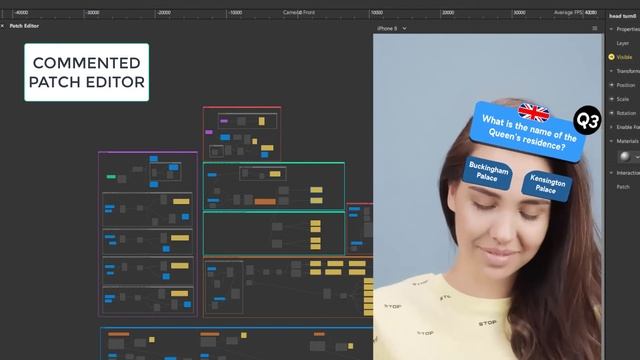Select the orange patch in upper green group
Image resolution: width=640 pixels, height=360 pixels.
265,201
